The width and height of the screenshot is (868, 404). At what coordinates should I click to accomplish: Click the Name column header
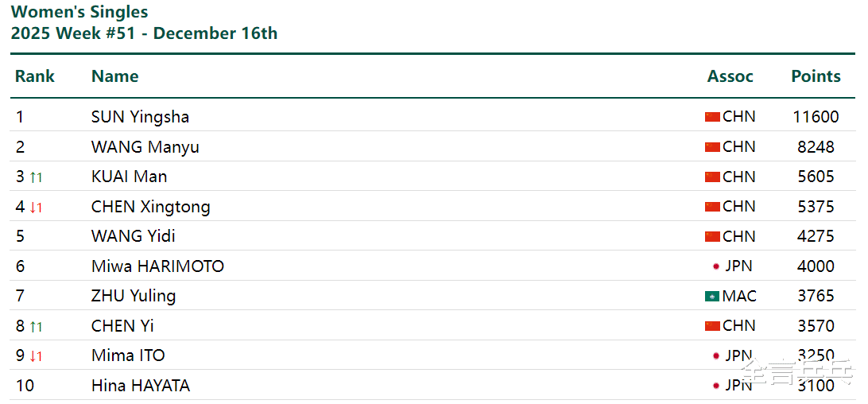(x=114, y=76)
